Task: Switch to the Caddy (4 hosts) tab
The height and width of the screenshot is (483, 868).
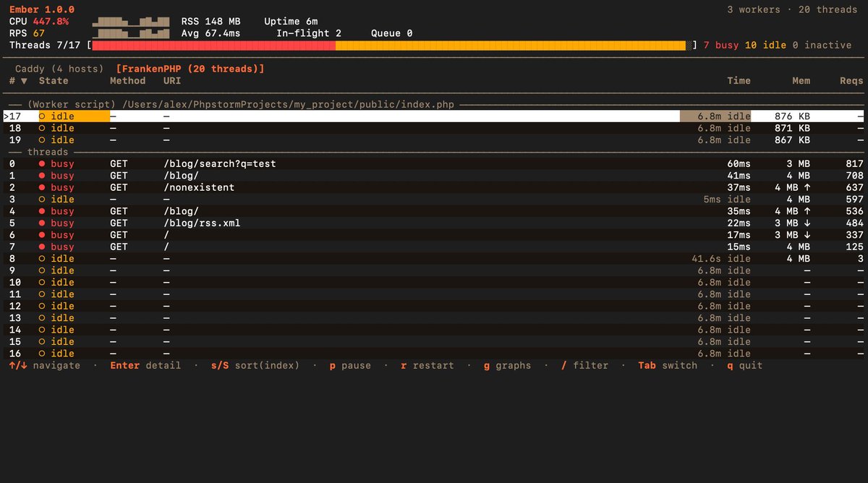Action: [x=59, y=69]
